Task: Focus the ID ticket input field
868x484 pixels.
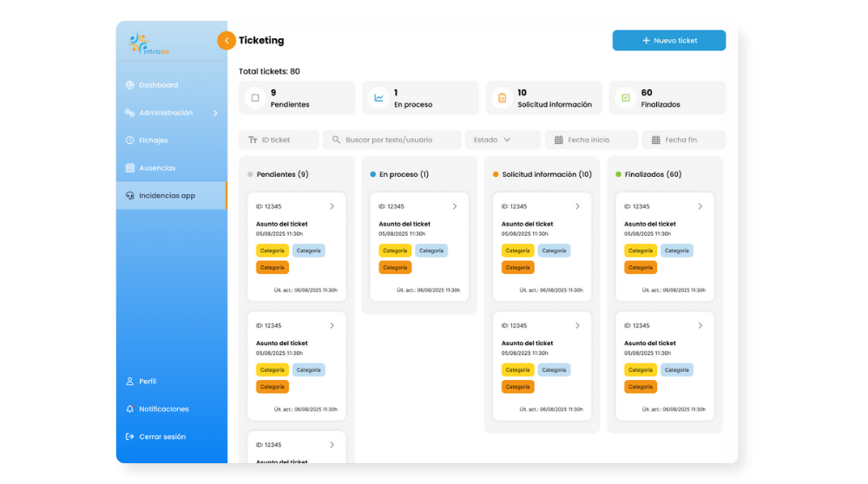Action: pos(279,140)
